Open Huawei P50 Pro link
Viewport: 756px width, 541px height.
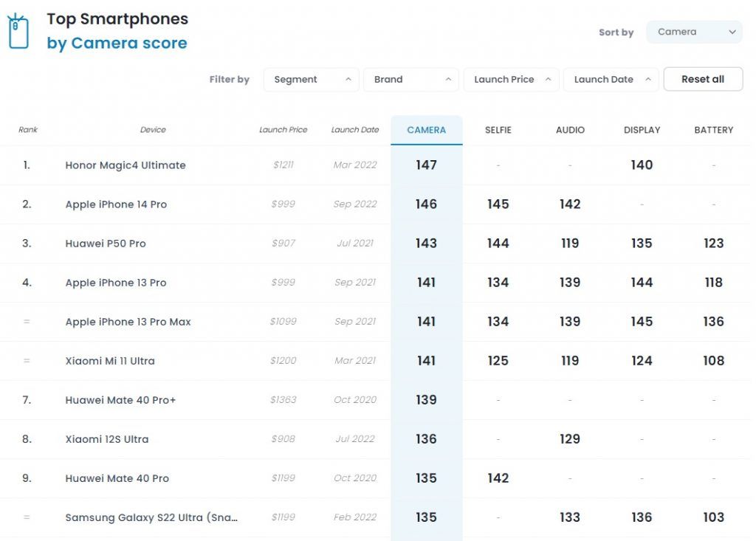click(106, 244)
